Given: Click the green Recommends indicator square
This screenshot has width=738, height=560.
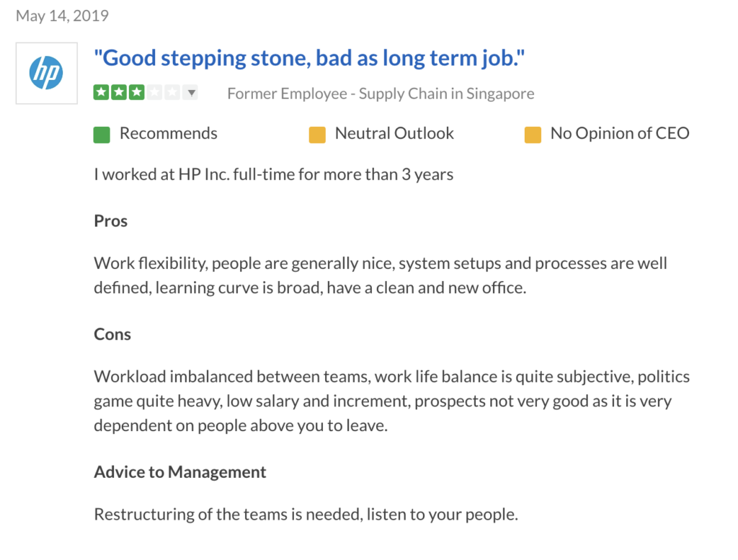Looking at the screenshot, I should 101,134.
